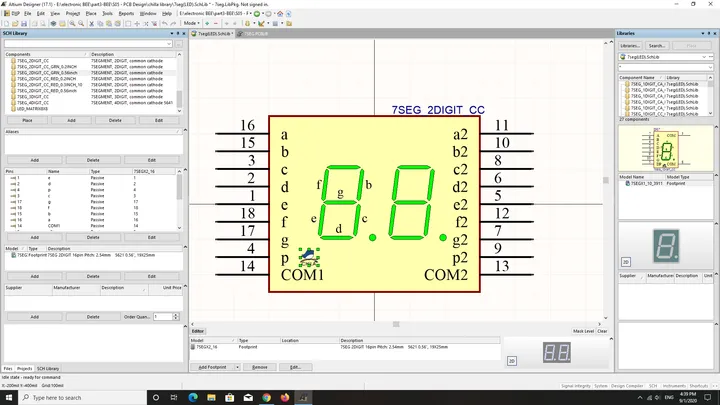This screenshot has height=405, width=720.
Task: Expand the 7seg(LED).SchLib library dropdown
Action: [704, 57]
